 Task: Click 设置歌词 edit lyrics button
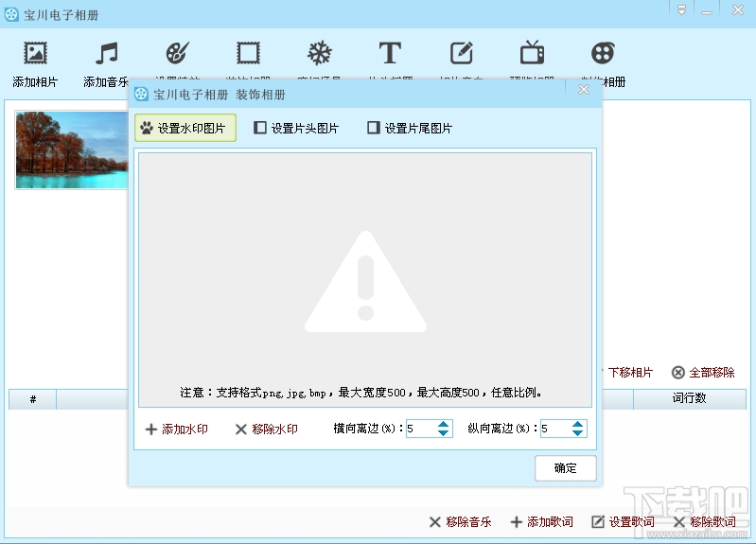point(623,522)
